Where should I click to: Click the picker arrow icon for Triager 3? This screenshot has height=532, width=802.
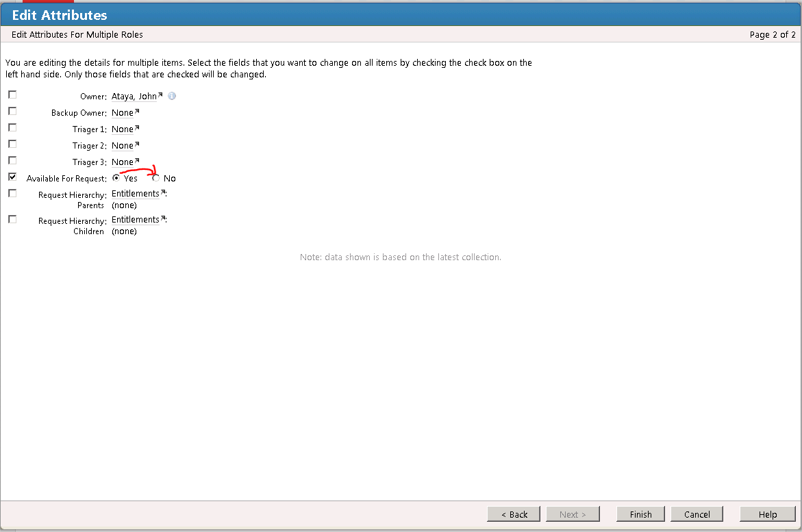coord(137,161)
